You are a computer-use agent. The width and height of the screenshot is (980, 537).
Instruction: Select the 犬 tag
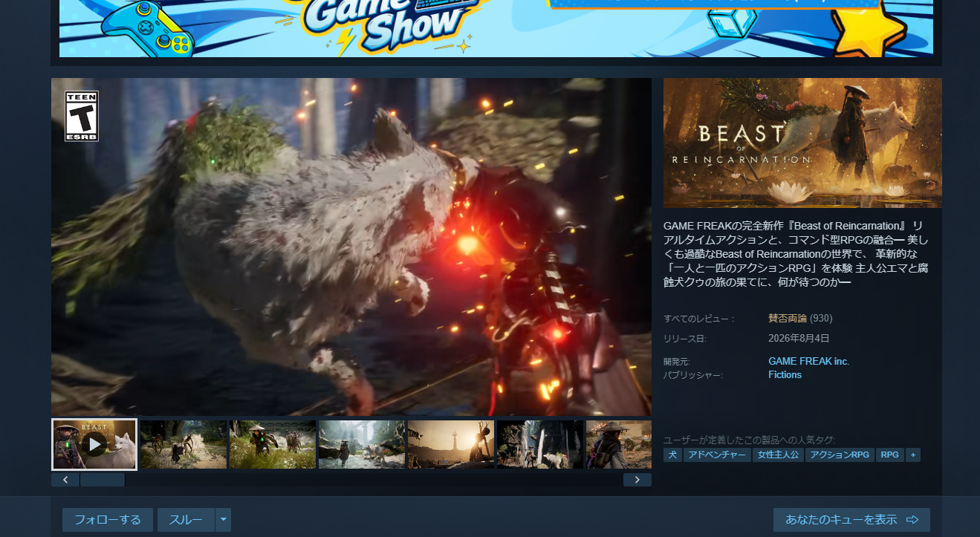(x=672, y=455)
